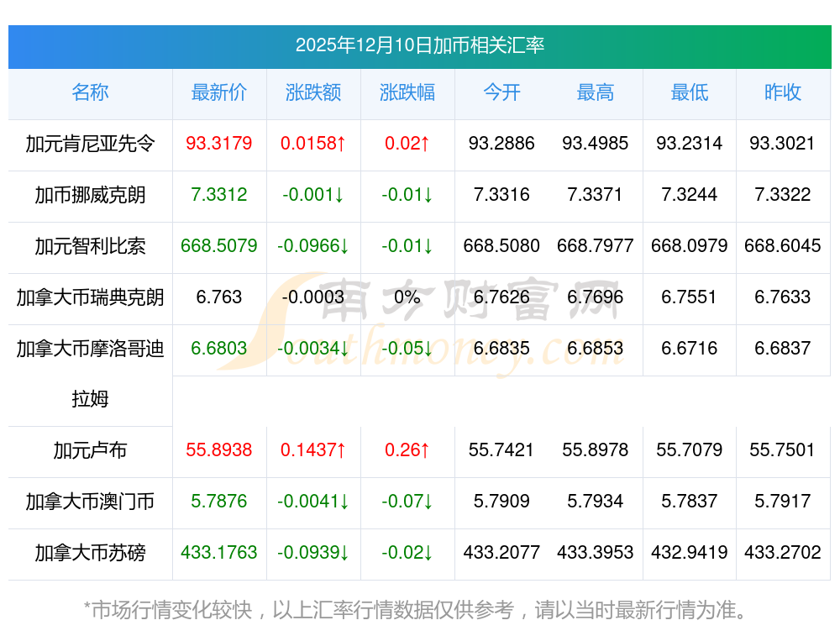Click open price 93.2886
840x636 pixels.
501,143
